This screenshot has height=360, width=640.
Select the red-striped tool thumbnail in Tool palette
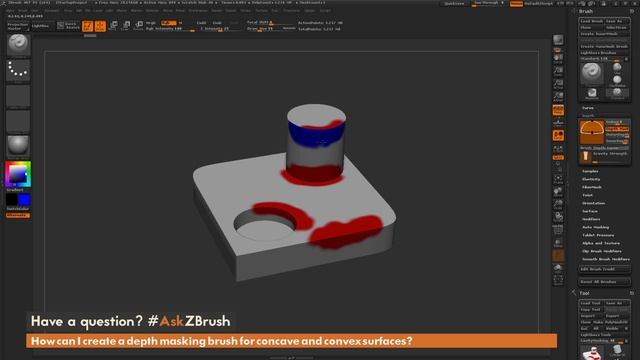click(x=592, y=353)
